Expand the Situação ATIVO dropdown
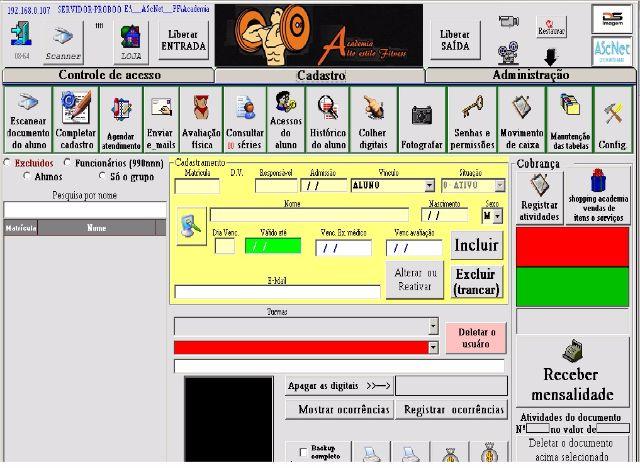Screen dimensions: 640x468 500,186
